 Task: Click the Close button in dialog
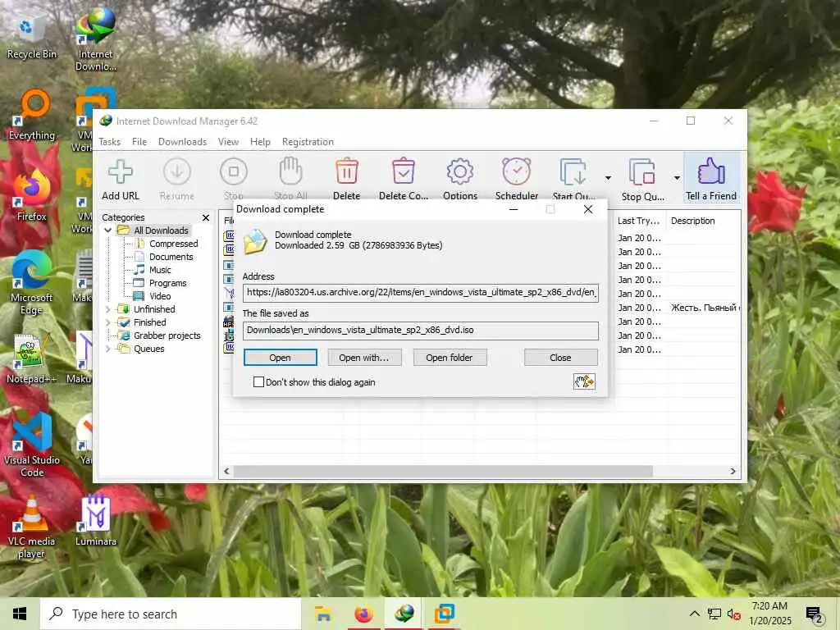pyautogui.click(x=561, y=358)
